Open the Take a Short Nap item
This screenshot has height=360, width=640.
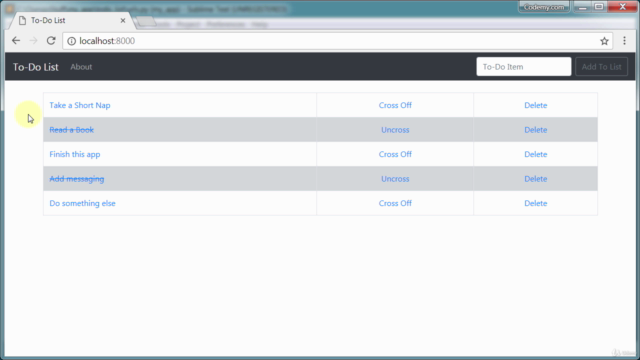coord(80,105)
